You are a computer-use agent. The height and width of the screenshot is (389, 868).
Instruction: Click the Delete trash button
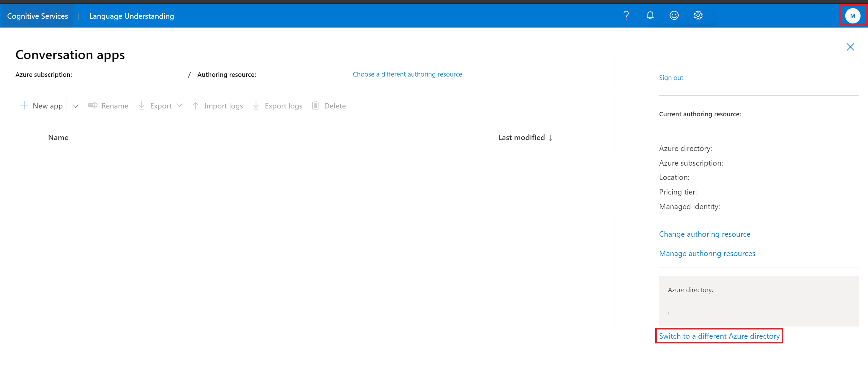[x=329, y=106]
